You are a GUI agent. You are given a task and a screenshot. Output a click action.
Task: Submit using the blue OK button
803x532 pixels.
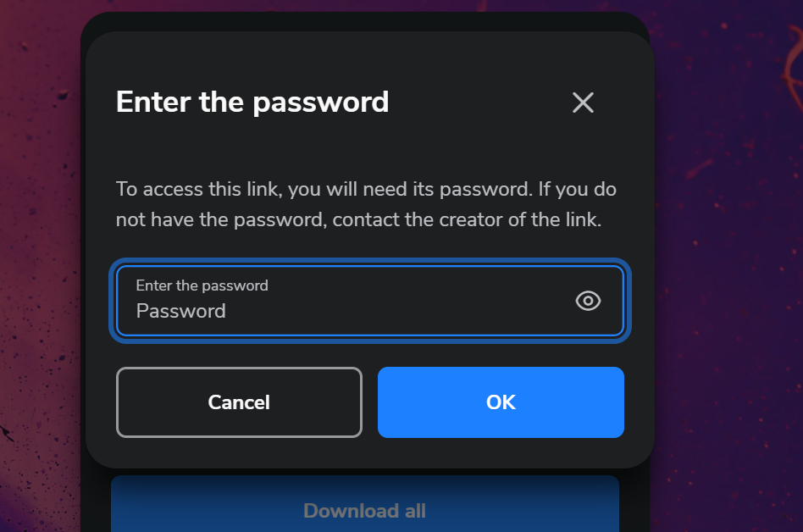(x=501, y=402)
